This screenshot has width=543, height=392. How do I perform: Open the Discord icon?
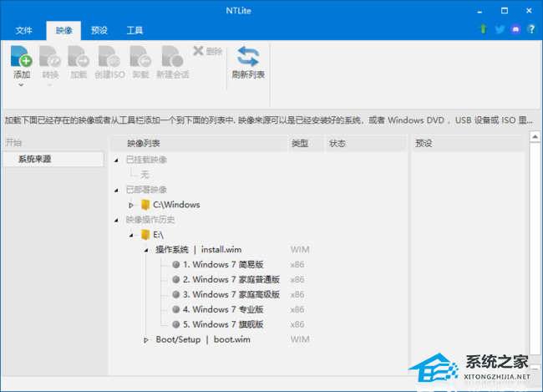[x=515, y=29]
